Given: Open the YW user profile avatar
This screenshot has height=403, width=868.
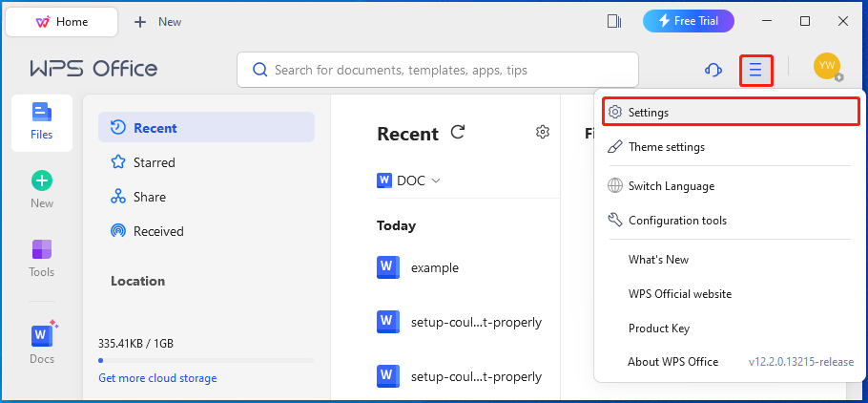Looking at the screenshot, I should click(827, 67).
